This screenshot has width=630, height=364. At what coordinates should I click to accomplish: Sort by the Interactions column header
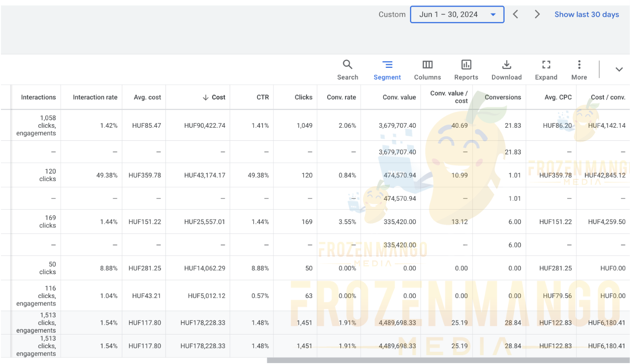[38, 97]
